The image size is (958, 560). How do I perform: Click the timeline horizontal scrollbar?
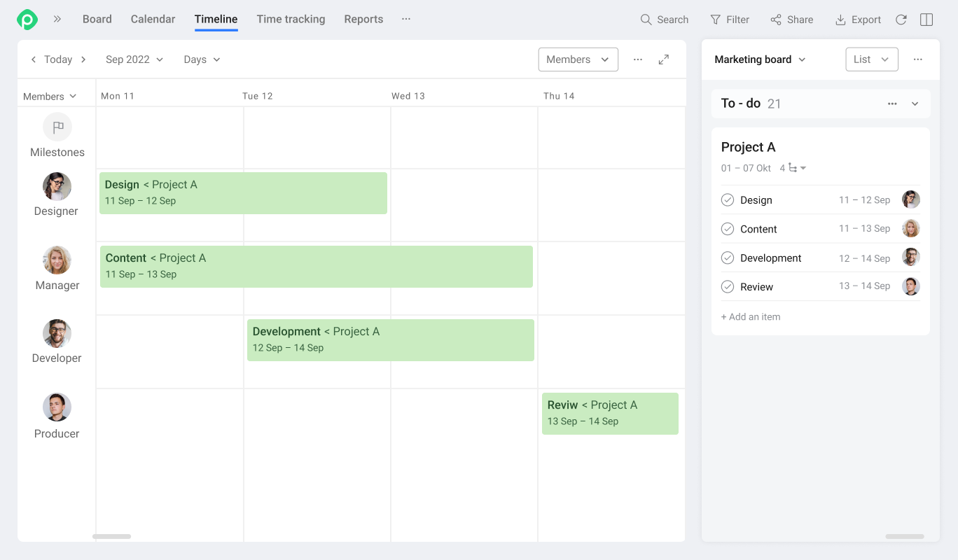tap(112, 537)
